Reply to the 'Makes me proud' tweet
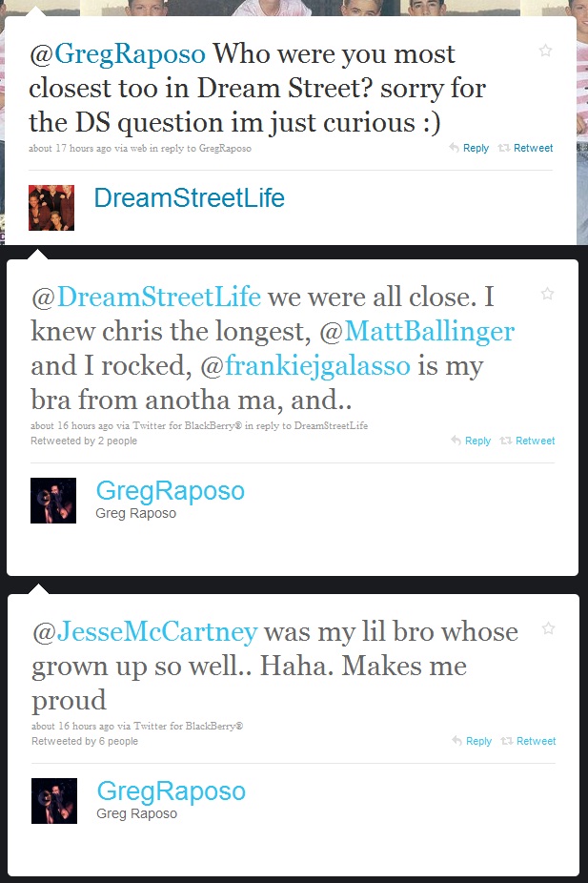Image resolution: width=588 pixels, height=883 pixels. [472, 741]
